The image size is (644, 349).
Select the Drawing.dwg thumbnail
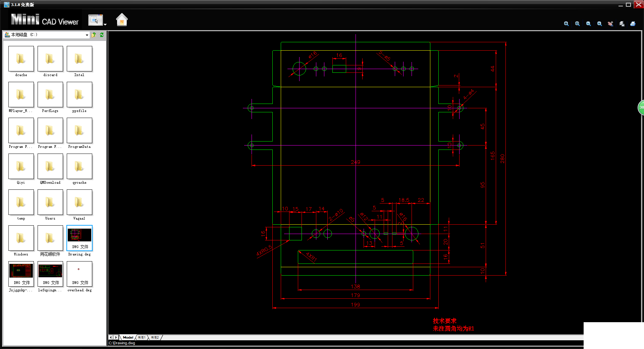pos(79,241)
